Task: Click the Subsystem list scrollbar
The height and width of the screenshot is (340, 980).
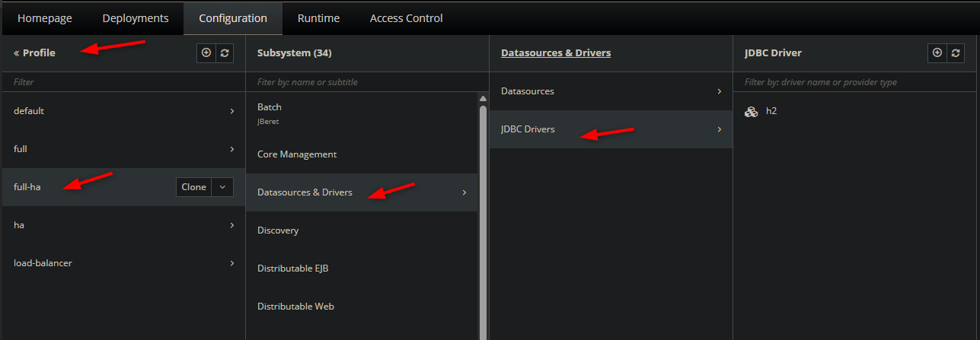Action: pyautogui.click(x=483, y=213)
